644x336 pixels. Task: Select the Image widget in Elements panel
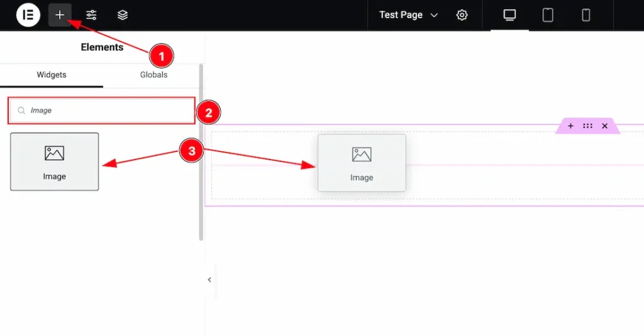click(x=54, y=161)
